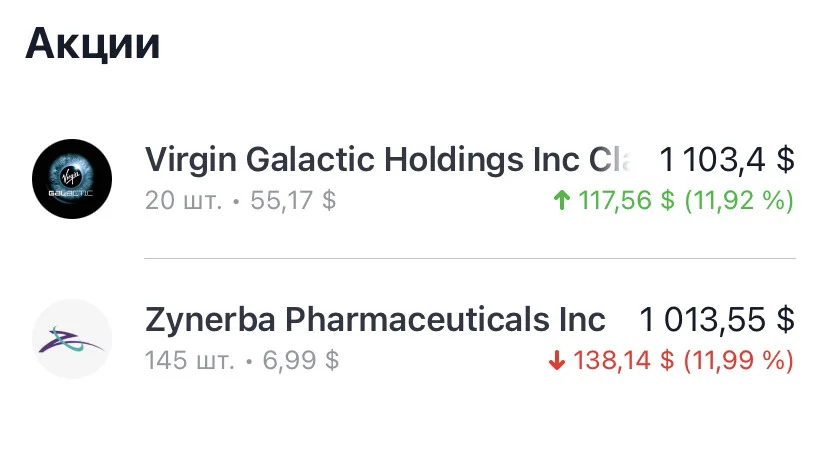Click the 145 шт. quantity label

point(190,361)
